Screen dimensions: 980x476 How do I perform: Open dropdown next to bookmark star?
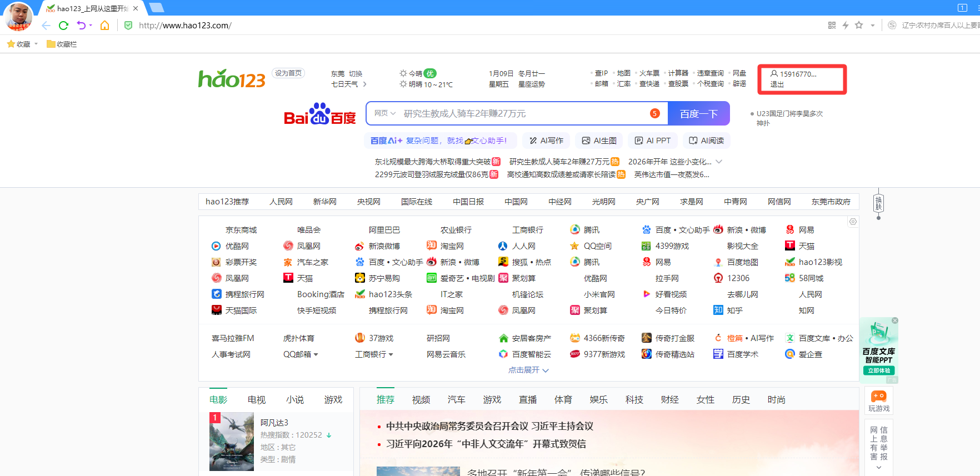[x=872, y=26]
